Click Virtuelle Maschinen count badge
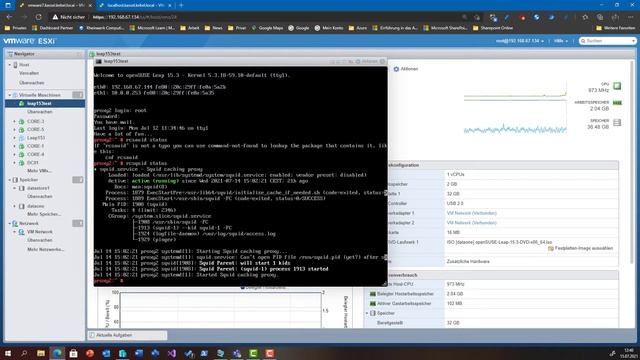 tap(78, 95)
